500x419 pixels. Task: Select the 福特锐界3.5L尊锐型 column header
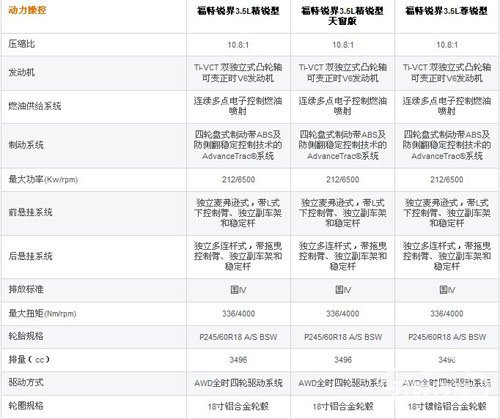(446, 11)
